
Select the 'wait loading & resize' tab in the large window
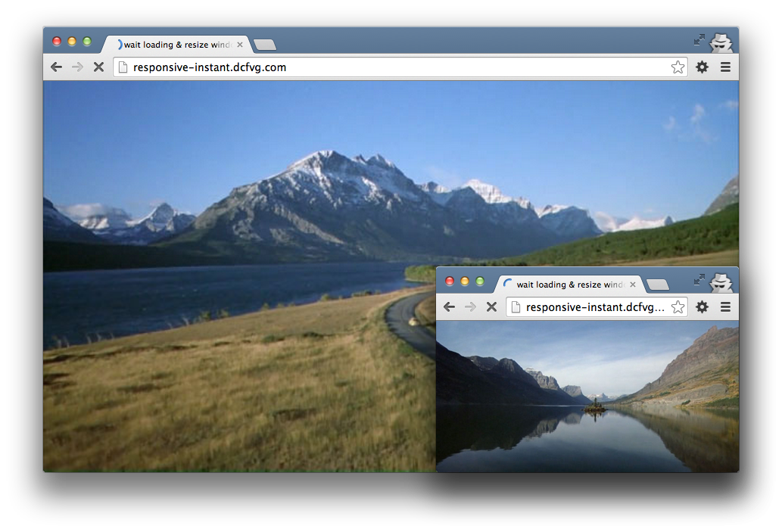(176, 45)
